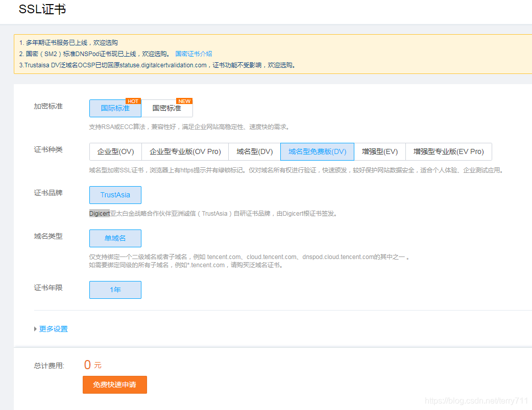Select 域名型(DV) certificate type
This screenshot has height=410, width=532.
(254, 151)
